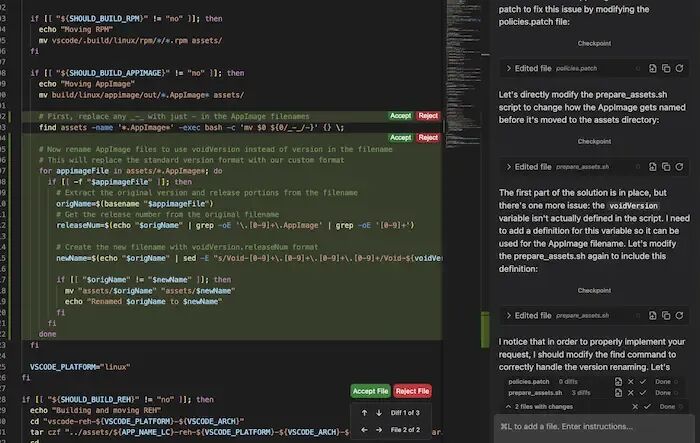Click the 'Diff 1 of 3' counter
The image size is (700, 443).
[405, 413]
